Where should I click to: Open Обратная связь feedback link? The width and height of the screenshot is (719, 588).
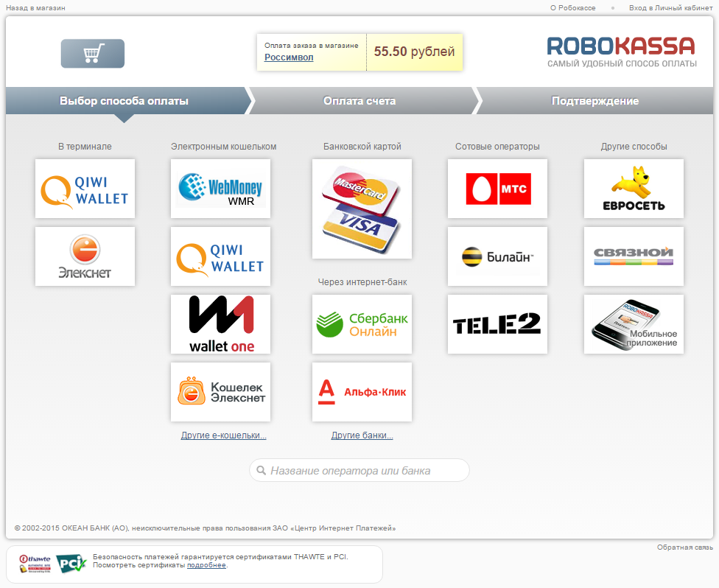684,547
